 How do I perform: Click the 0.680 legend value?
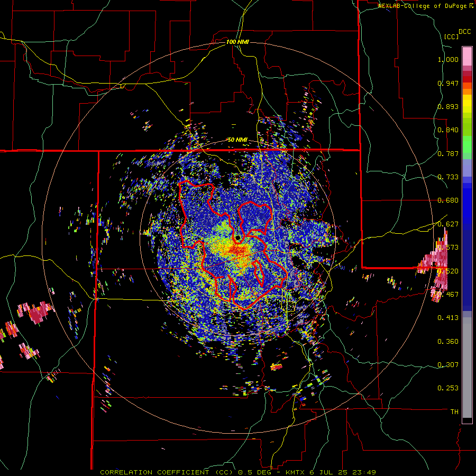tap(448, 200)
